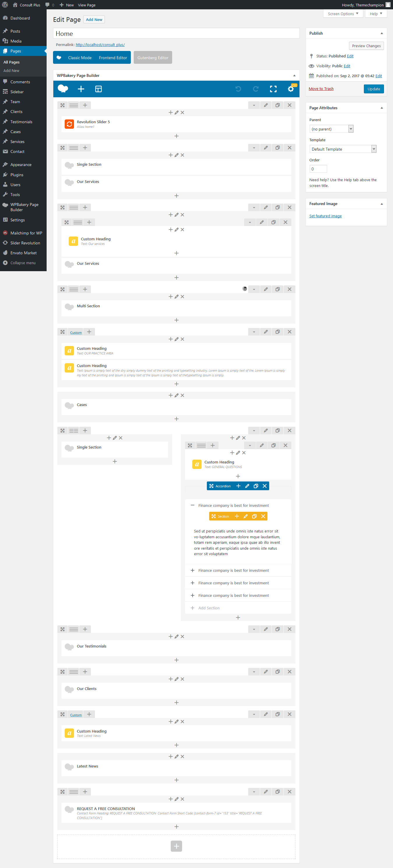Open the page settings gear with CSS badge
This screenshot has width=393, height=868.
(x=290, y=89)
